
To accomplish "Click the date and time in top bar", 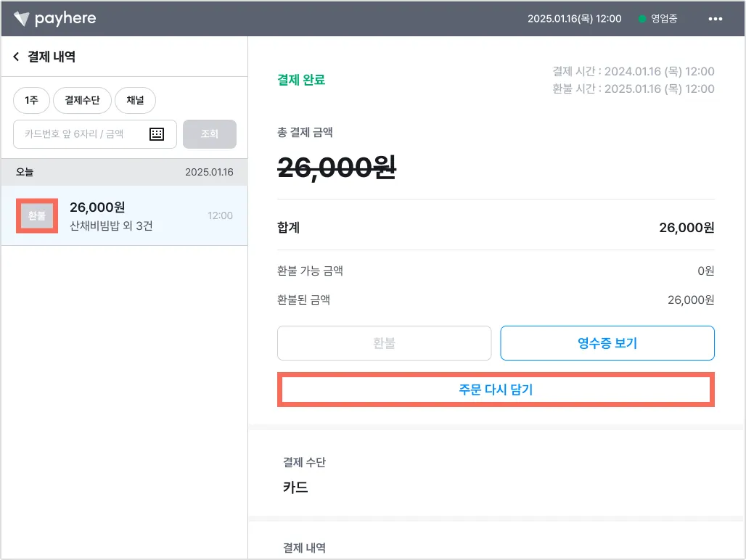I will [x=574, y=19].
